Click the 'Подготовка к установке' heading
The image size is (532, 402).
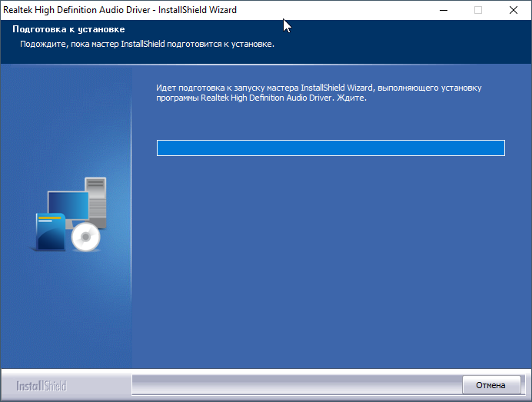click(x=68, y=29)
